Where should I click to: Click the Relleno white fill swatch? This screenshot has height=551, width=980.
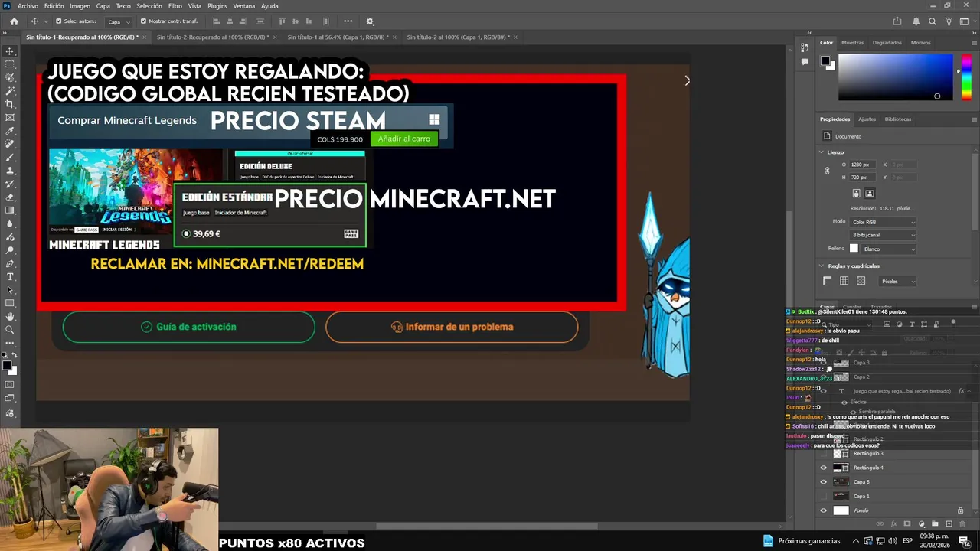[x=854, y=249]
